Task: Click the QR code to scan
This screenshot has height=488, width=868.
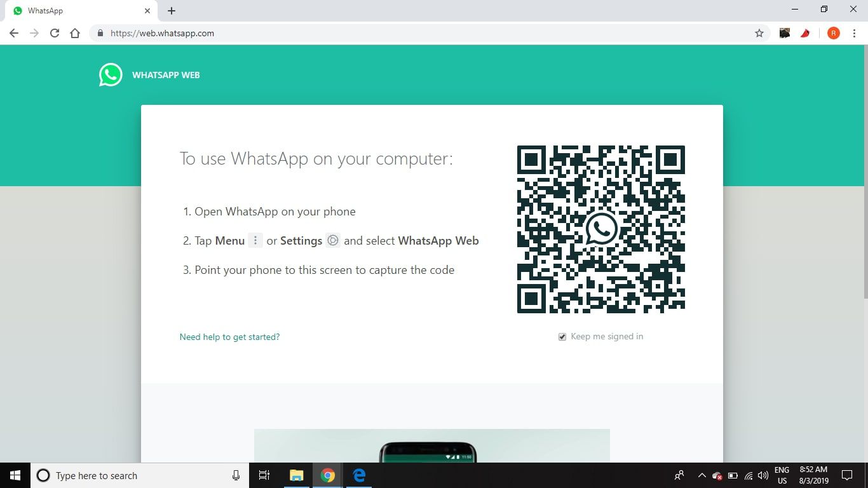Action: (600, 229)
